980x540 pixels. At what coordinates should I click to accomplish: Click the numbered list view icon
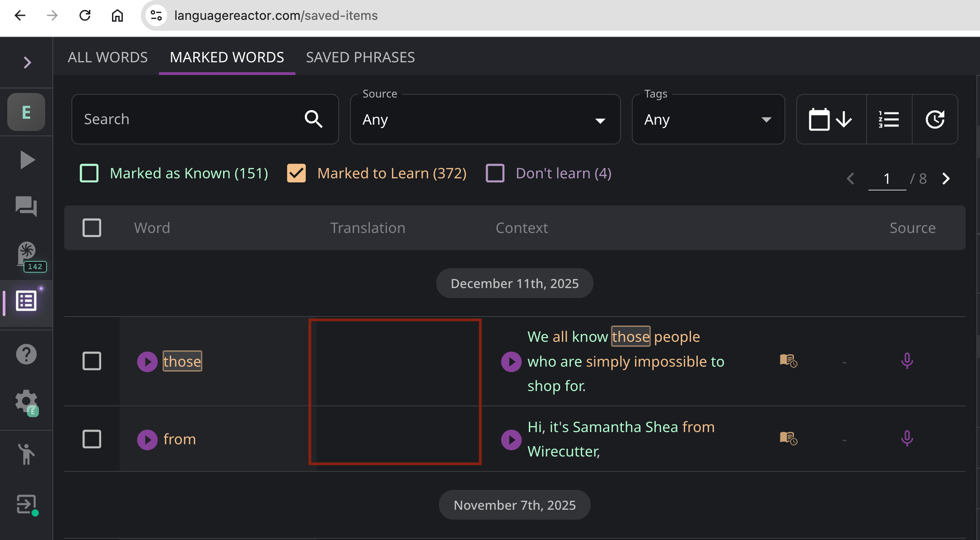click(x=889, y=120)
